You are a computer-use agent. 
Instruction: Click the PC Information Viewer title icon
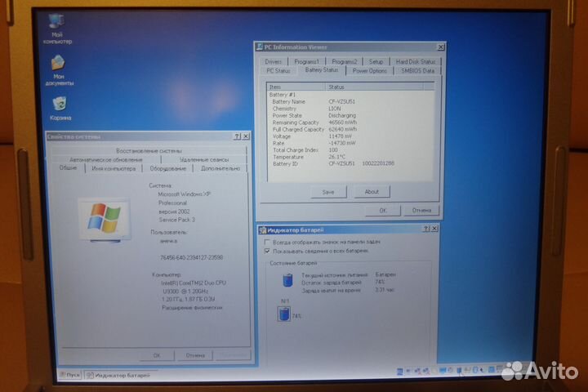click(259, 47)
